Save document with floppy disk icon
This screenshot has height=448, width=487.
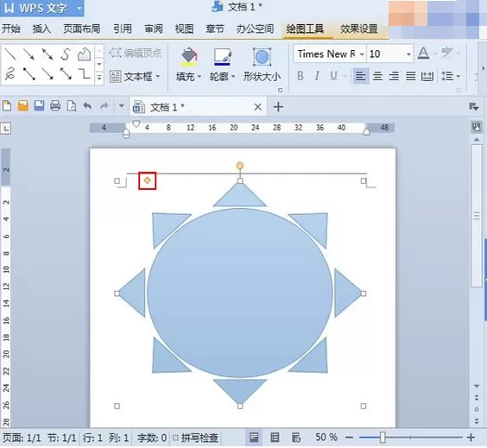click(x=39, y=106)
